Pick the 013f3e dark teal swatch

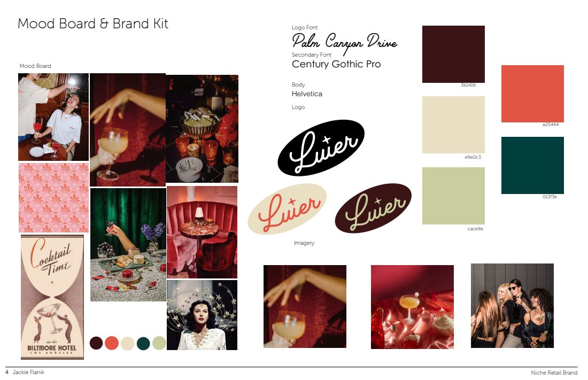[532, 165]
